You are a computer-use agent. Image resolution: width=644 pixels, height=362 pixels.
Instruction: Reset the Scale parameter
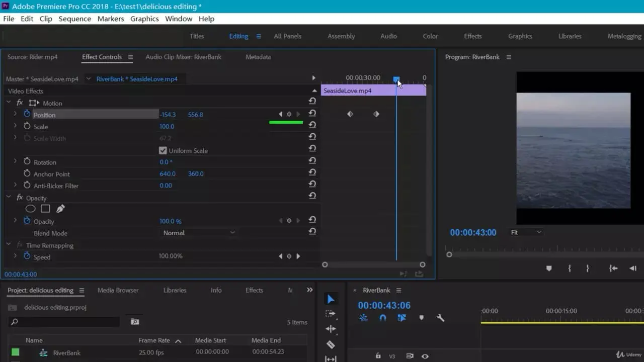click(x=312, y=125)
